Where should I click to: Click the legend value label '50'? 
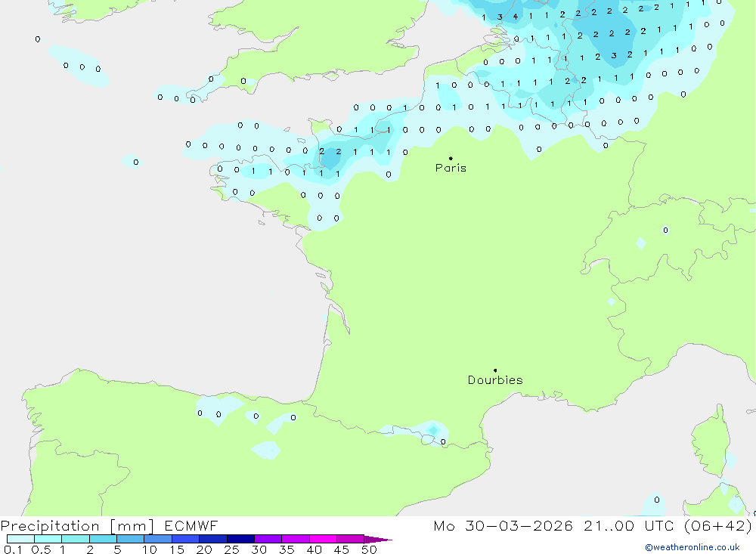[369, 549]
